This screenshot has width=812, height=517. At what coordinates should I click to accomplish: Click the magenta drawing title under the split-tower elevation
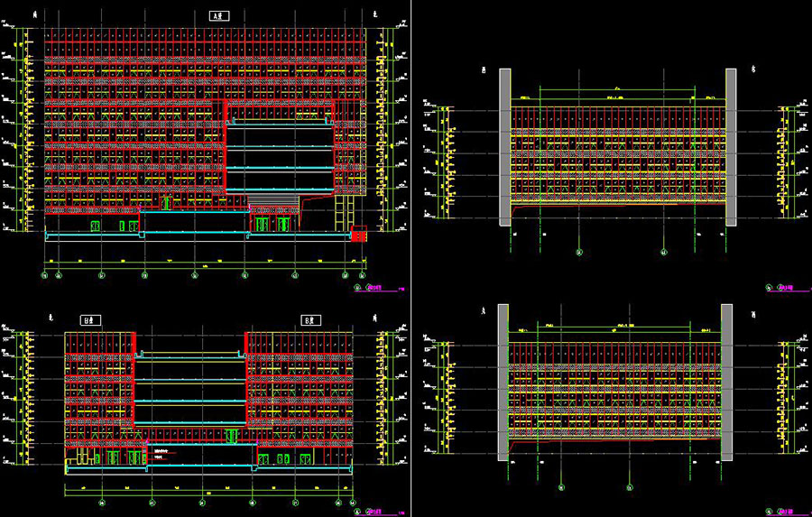click(374, 512)
